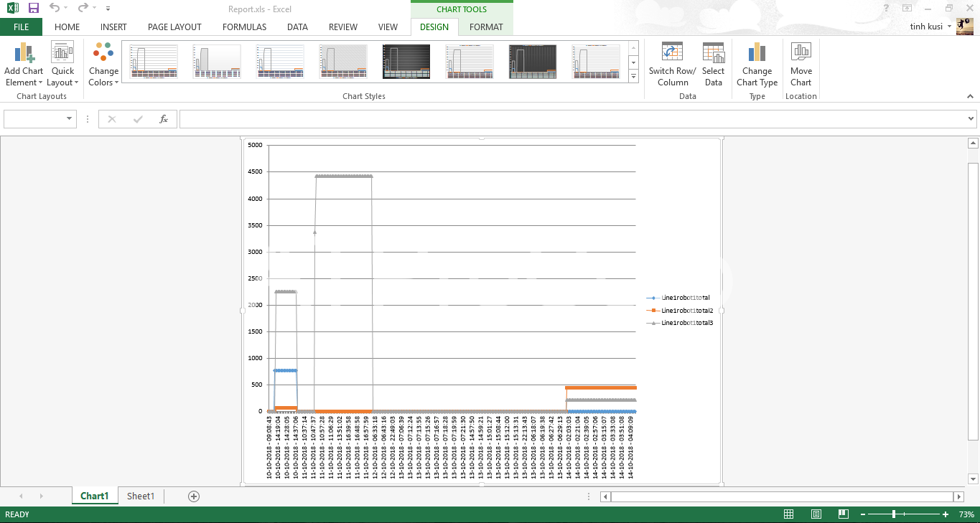
Task: Switch to Normal view in status bar
Action: 788,514
